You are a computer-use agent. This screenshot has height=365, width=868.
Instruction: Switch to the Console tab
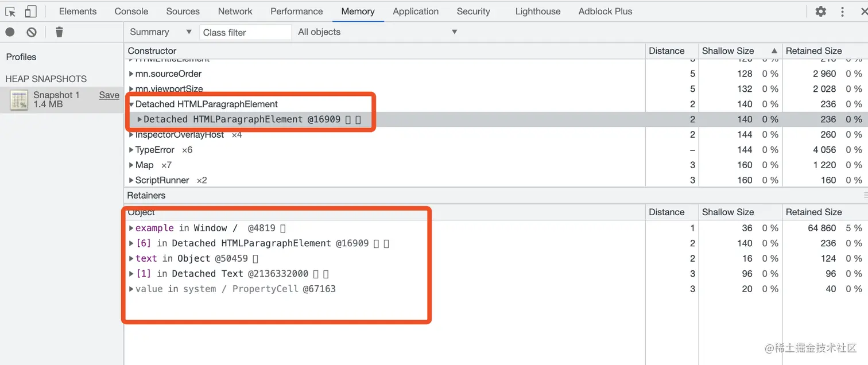131,11
